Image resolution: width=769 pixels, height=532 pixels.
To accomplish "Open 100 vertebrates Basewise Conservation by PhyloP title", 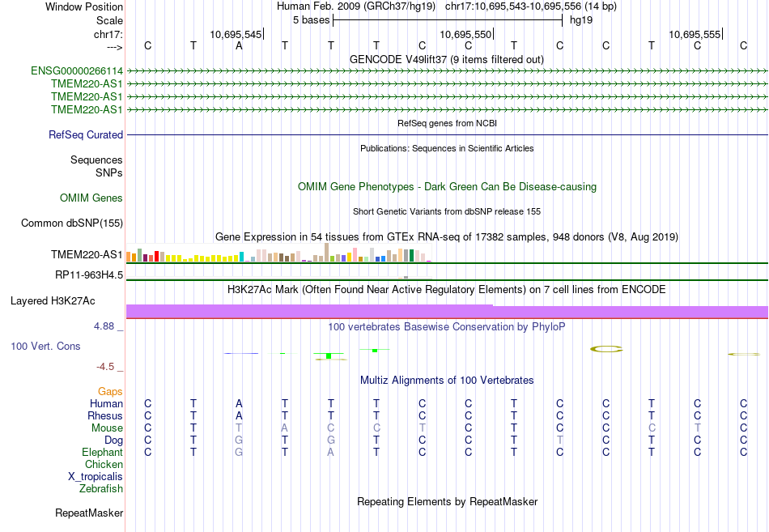I will [x=446, y=327].
